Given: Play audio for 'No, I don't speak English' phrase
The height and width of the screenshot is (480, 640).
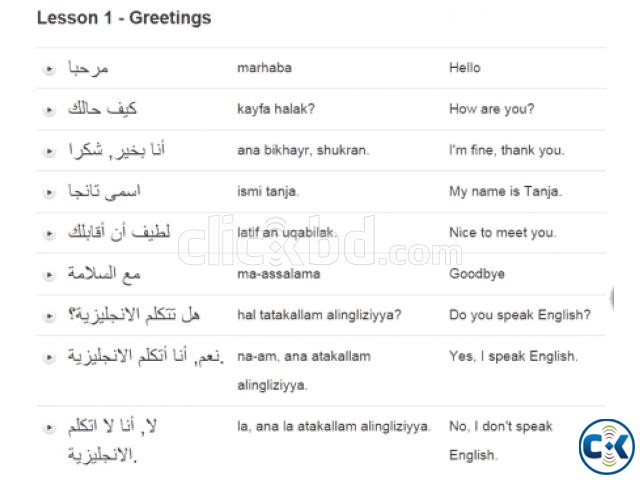Looking at the screenshot, I should 50,427.
